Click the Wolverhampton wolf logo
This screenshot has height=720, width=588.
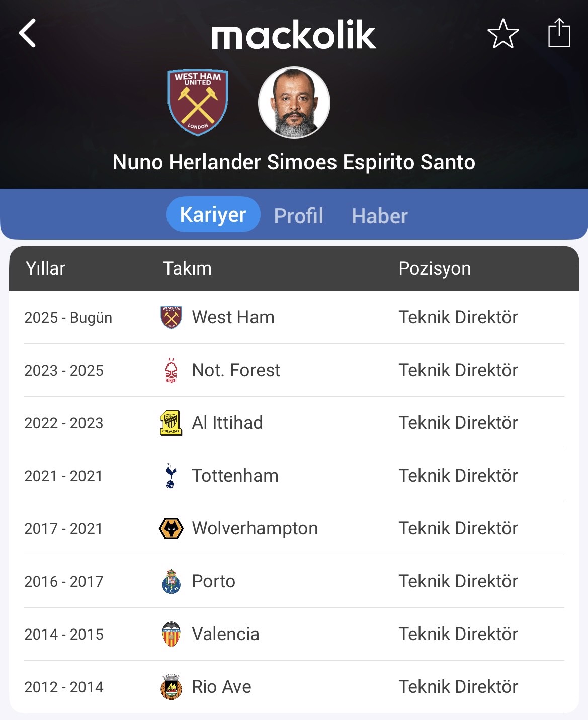(171, 528)
